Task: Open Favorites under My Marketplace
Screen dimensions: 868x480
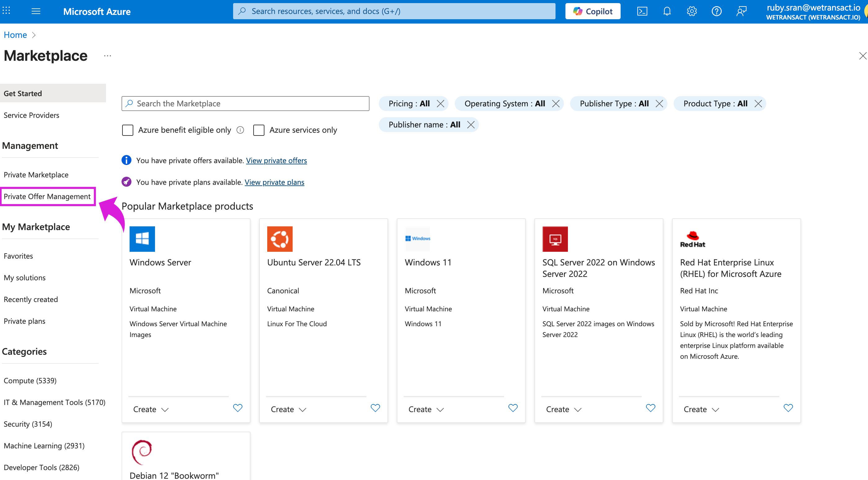Action: tap(18, 256)
